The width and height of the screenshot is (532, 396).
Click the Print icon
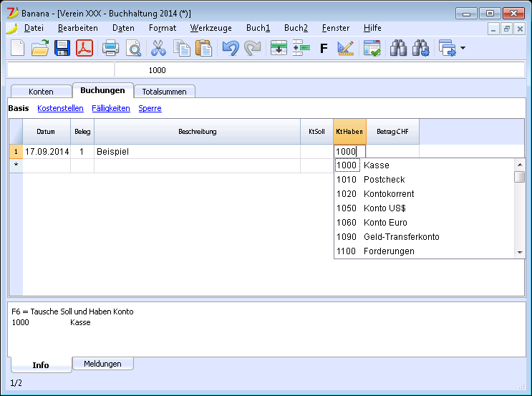pyautogui.click(x=110, y=48)
